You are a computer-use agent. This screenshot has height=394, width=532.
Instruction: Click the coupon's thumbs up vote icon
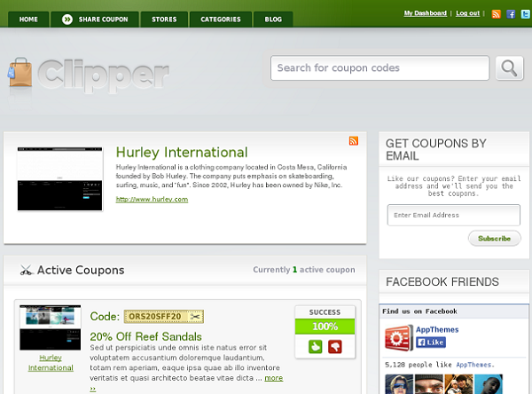tap(315, 347)
